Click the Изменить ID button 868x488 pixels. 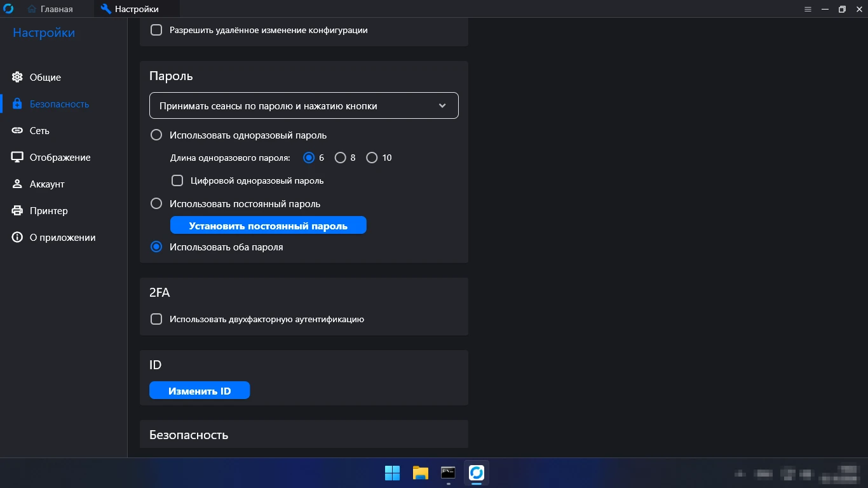pyautogui.click(x=200, y=391)
